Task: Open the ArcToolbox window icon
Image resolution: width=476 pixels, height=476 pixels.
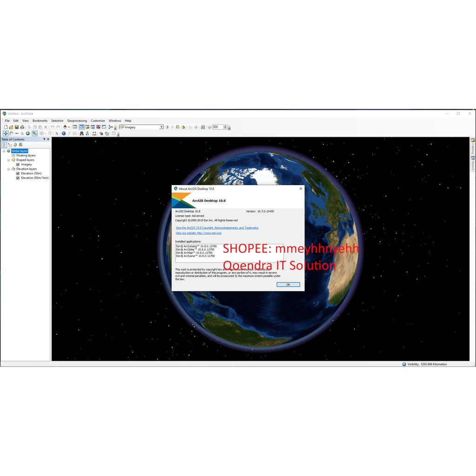Action: 99,127
